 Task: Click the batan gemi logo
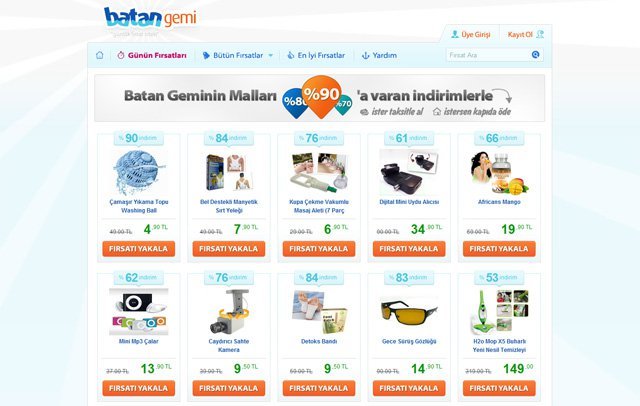tap(150, 18)
